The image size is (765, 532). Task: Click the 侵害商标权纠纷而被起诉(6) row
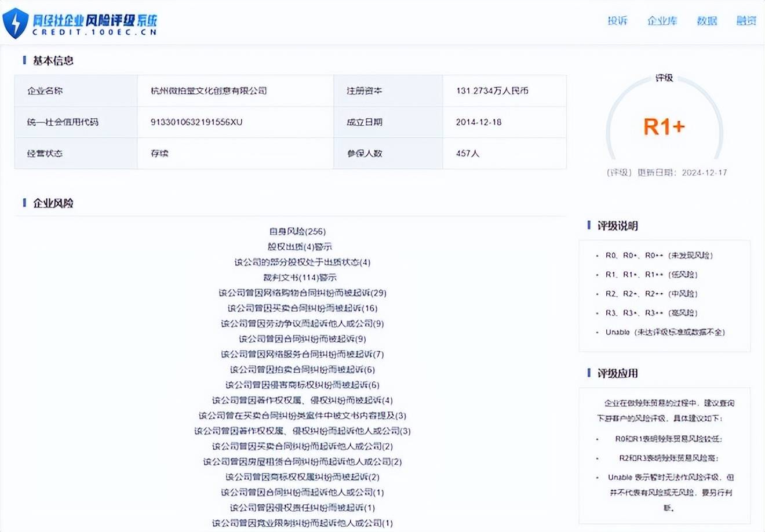click(x=302, y=385)
